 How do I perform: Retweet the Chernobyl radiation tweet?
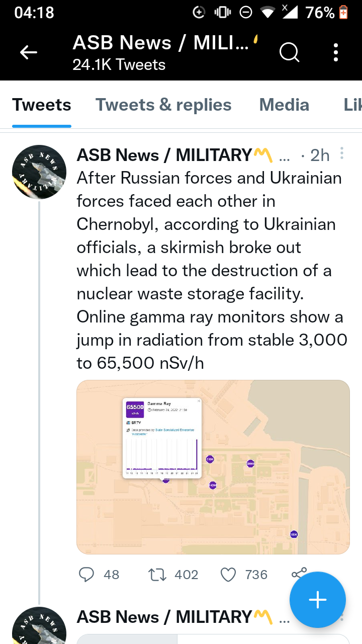pyautogui.click(x=158, y=574)
